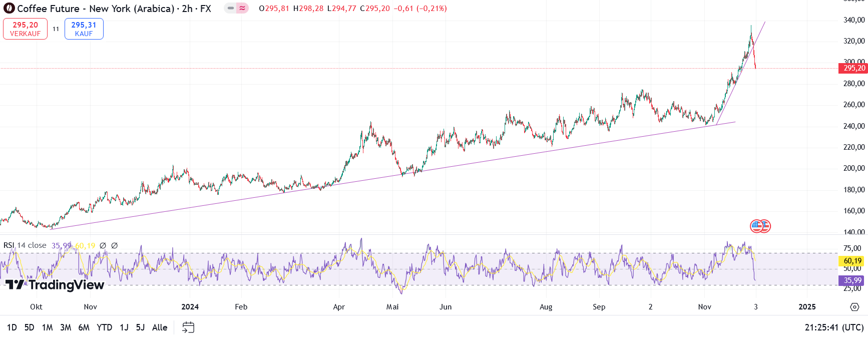Click the pink approximate-data wave icon

(242, 8)
